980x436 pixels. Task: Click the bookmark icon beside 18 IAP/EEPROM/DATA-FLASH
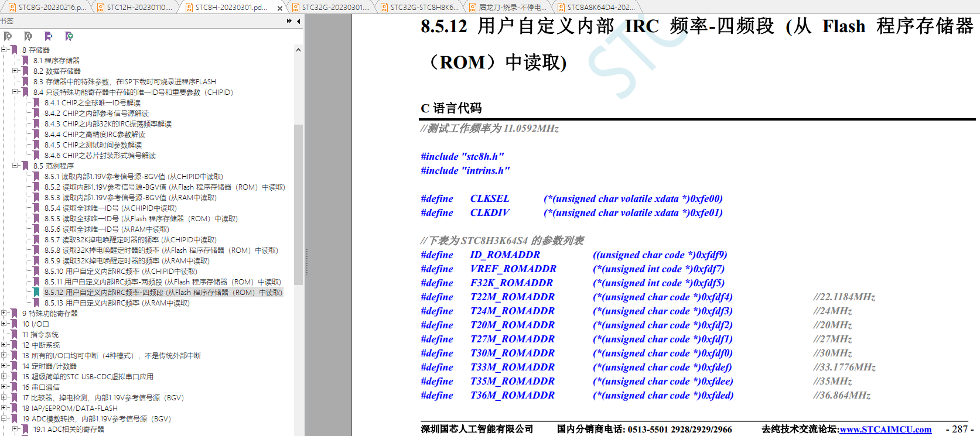pyautogui.click(x=14, y=408)
